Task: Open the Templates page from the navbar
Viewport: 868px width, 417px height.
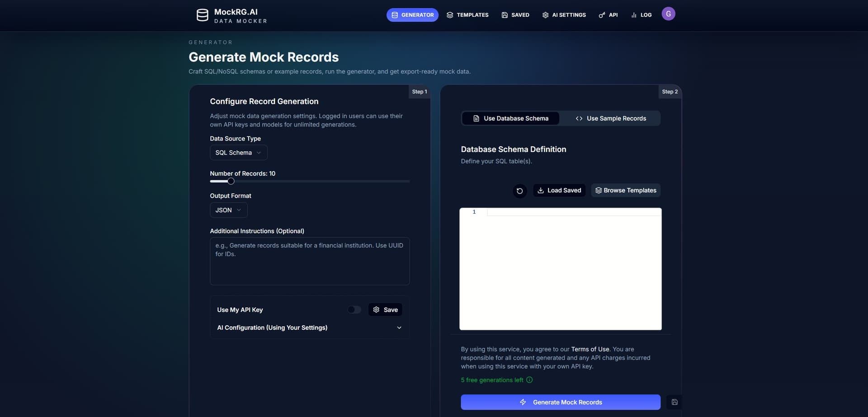Action: pos(467,14)
